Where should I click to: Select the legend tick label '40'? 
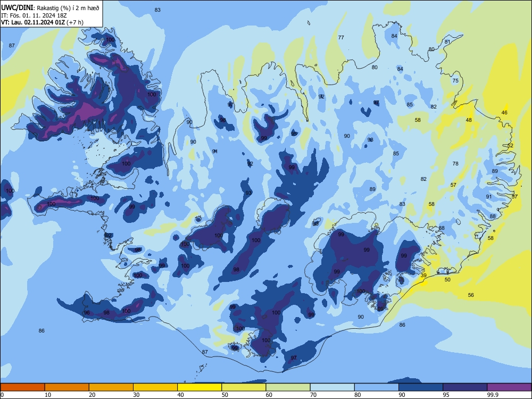[x=180, y=395]
